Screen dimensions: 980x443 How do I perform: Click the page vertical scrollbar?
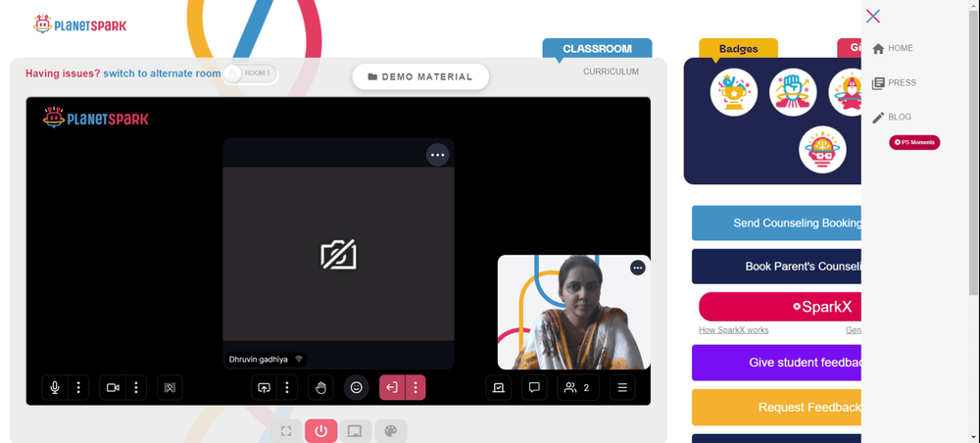point(974,153)
